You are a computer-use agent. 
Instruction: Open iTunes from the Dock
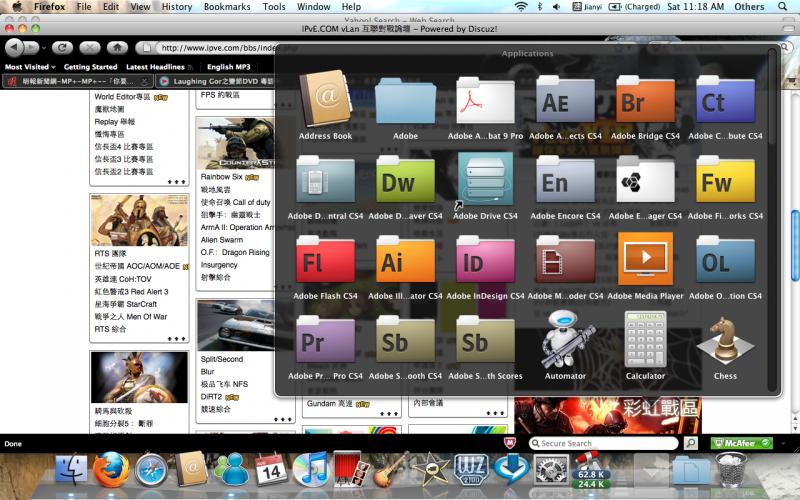click(x=310, y=469)
